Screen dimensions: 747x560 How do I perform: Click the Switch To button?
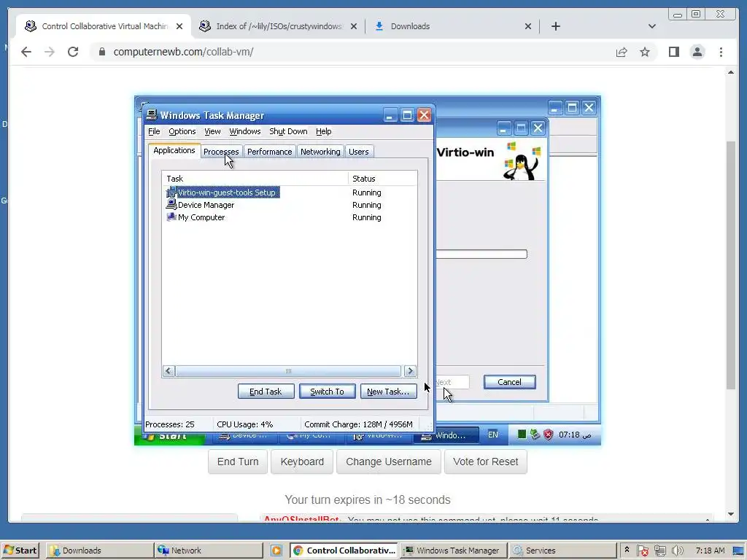tap(328, 392)
